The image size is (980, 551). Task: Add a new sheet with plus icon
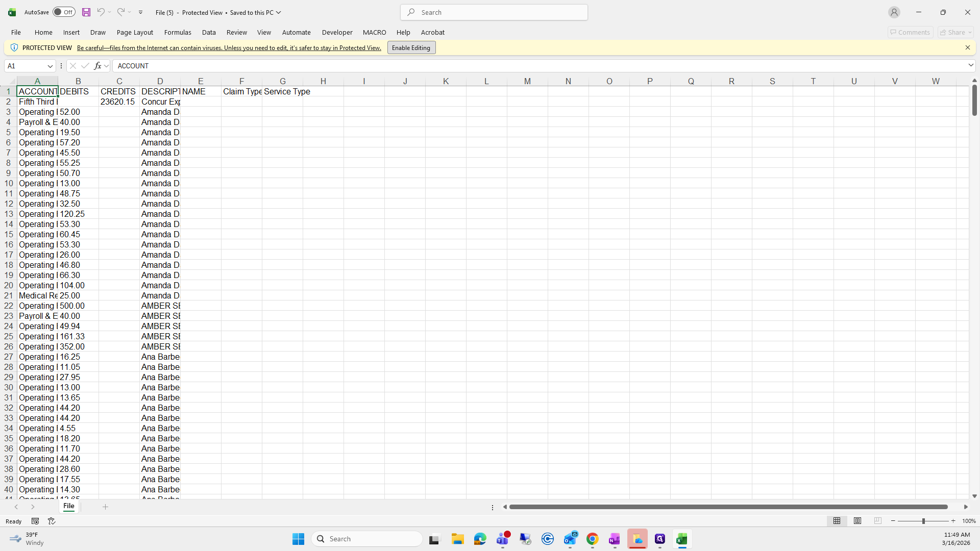(105, 507)
